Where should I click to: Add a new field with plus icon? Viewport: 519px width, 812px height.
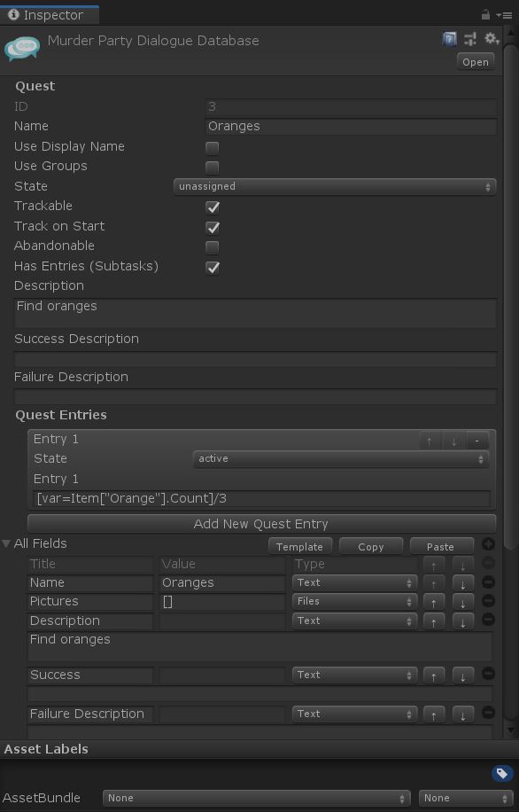pyautogui.click(x=488, y=543)
